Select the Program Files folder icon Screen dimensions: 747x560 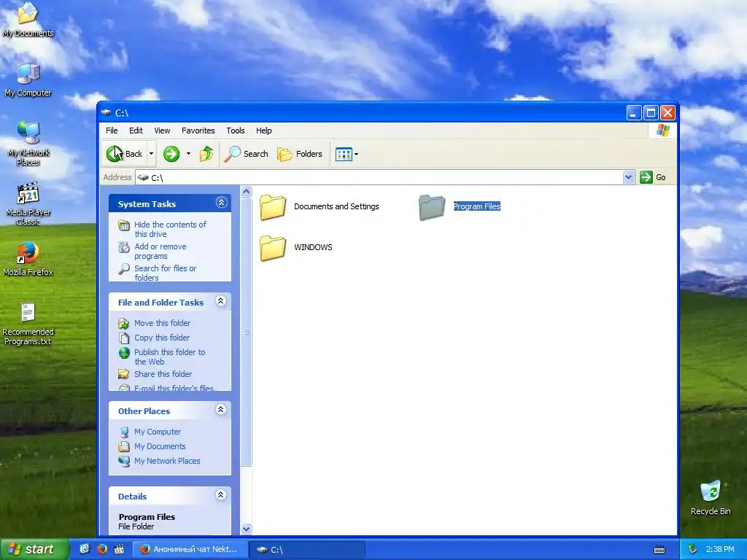(432, 207)
